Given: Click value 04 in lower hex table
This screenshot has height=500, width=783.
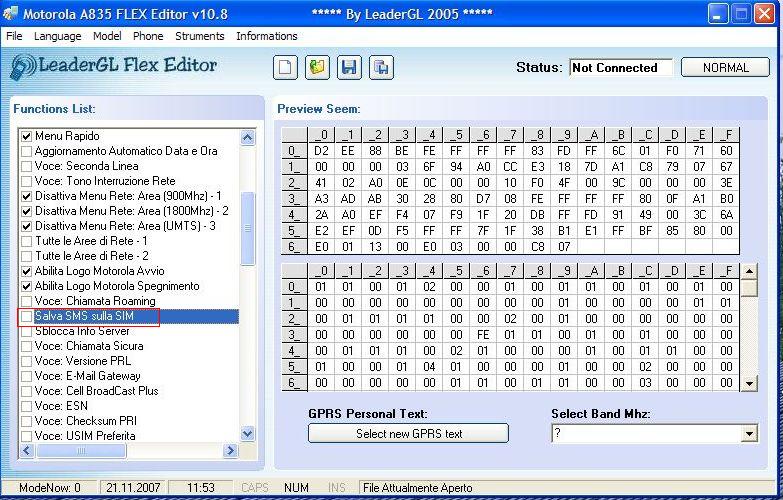Looking at the screenshot, I should tap(429, 367).
